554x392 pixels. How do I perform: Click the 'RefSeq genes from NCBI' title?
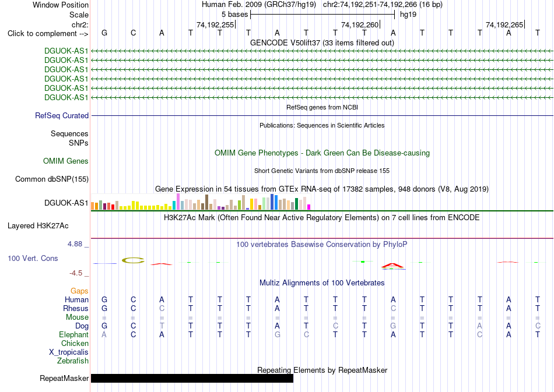click(x=322, y=107)
